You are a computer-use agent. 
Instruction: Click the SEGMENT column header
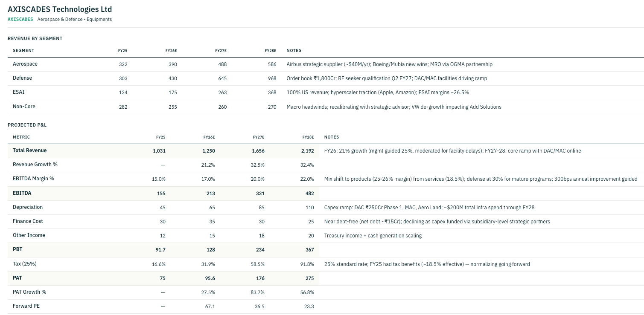[23, 50]
